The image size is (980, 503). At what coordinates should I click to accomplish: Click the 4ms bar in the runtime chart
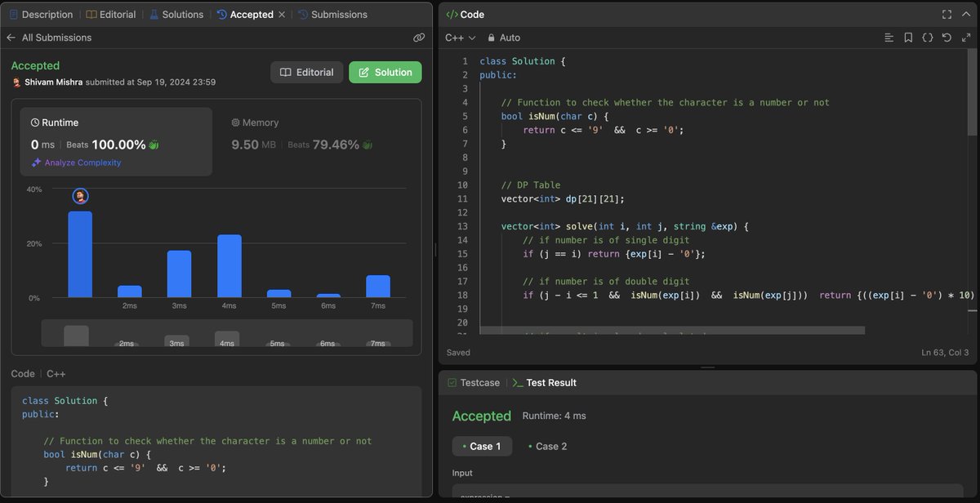[229, 266]
